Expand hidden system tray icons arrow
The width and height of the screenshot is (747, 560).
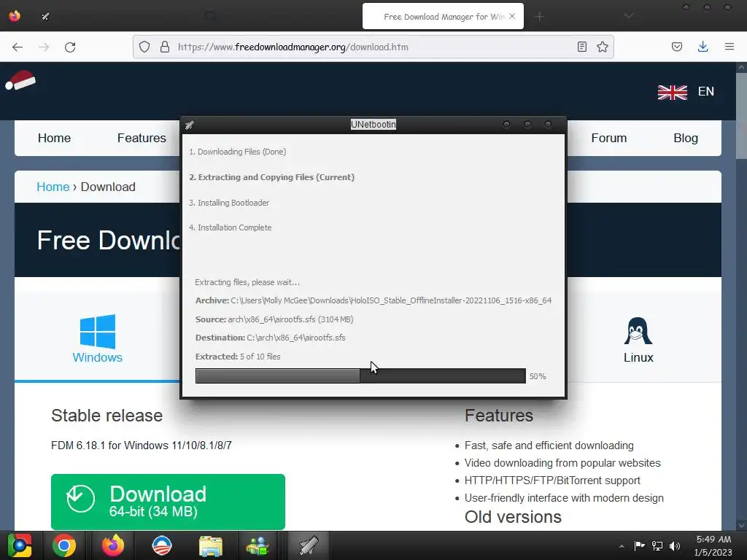[x=622, y=546]
